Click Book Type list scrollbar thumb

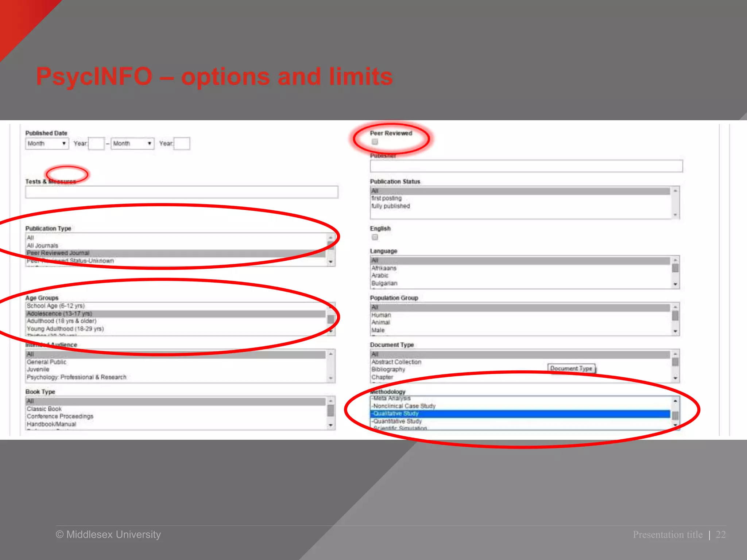coord(330,411)
